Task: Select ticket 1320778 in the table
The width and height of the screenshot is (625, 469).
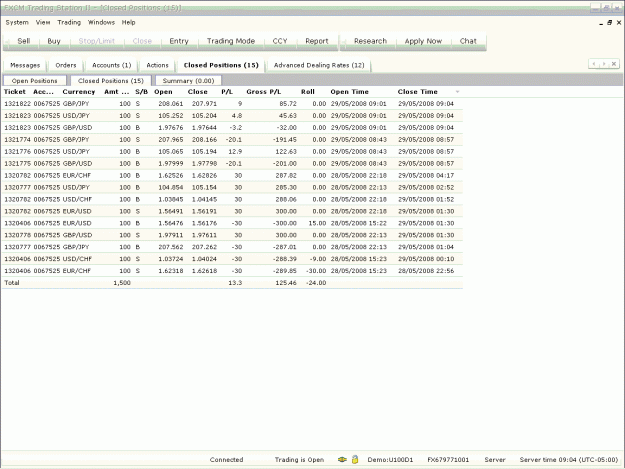Action: click(x=17, y=235)
